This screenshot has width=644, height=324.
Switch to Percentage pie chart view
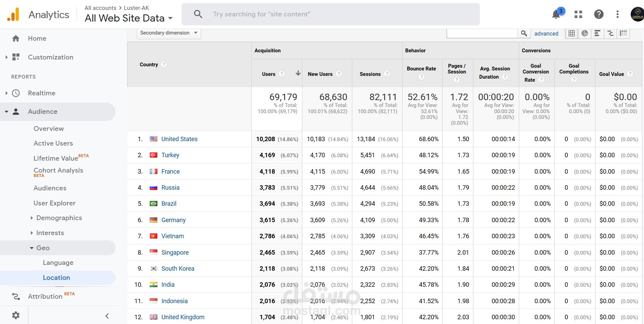pyautogui.click(x=584, y=33)
